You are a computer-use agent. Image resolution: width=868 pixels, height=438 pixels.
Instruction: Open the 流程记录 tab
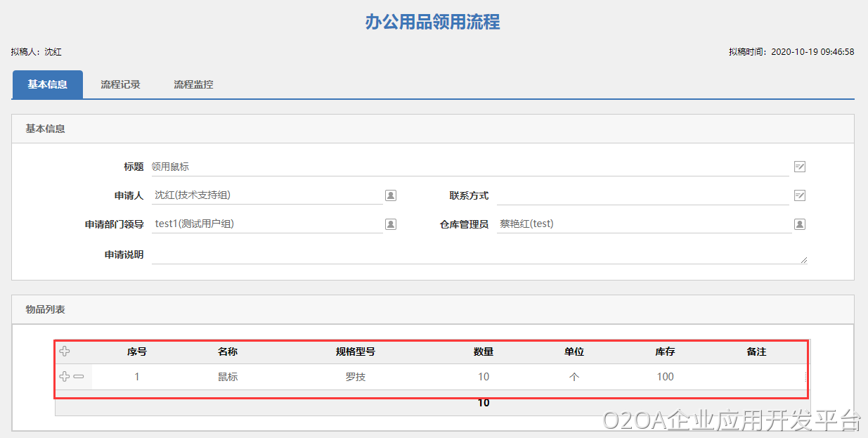coord(120,84)
